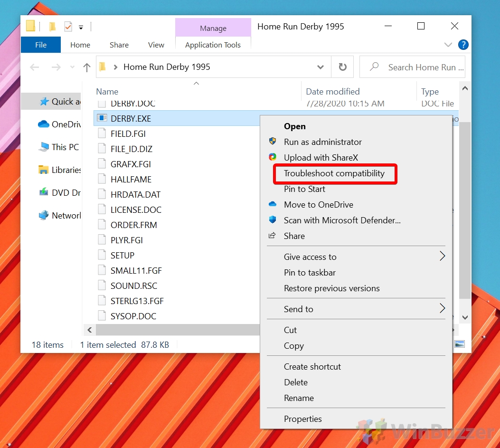Open the File tab
The image size is (500, 448).
pyautogui.click(x=41, y=45)
